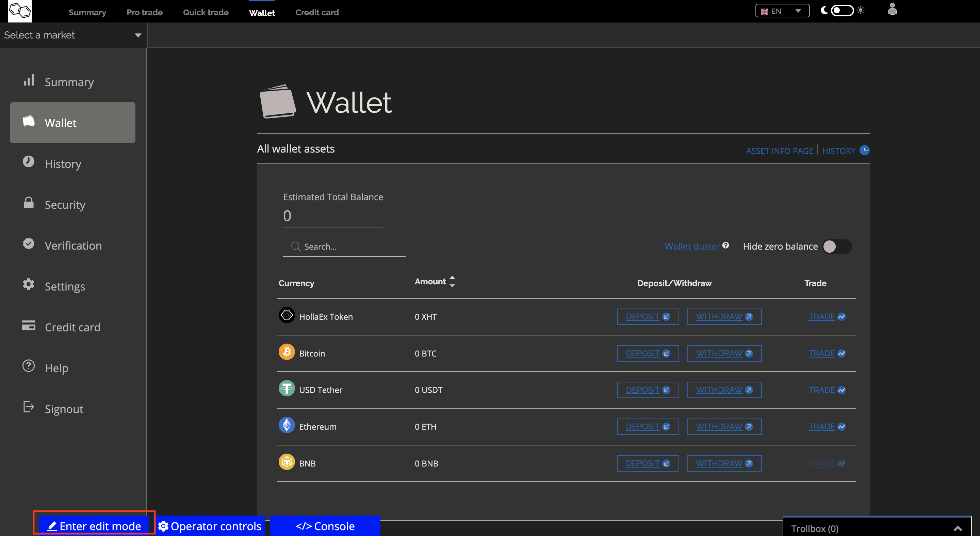Switch to Pro trade tab

click(145, 13)
